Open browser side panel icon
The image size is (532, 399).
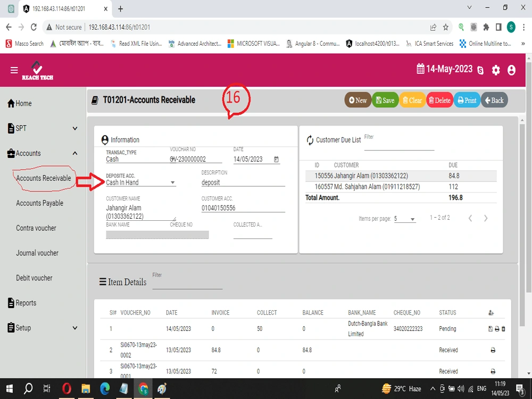pos(498,27)
